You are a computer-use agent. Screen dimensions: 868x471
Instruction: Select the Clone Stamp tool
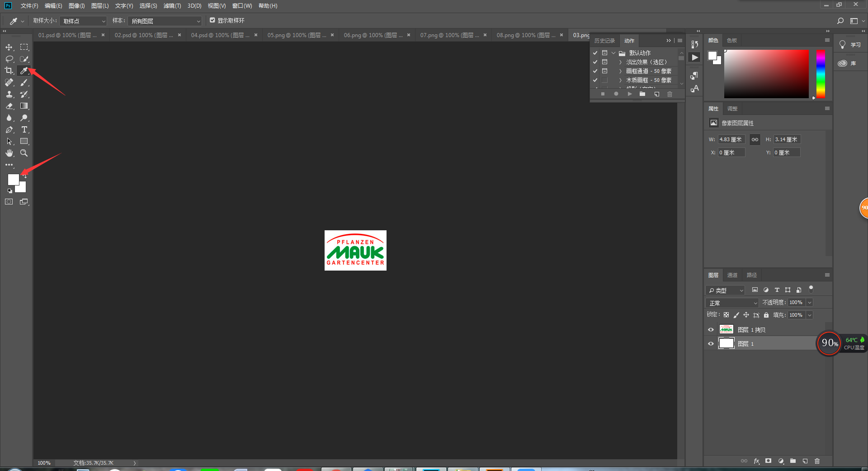9,94
